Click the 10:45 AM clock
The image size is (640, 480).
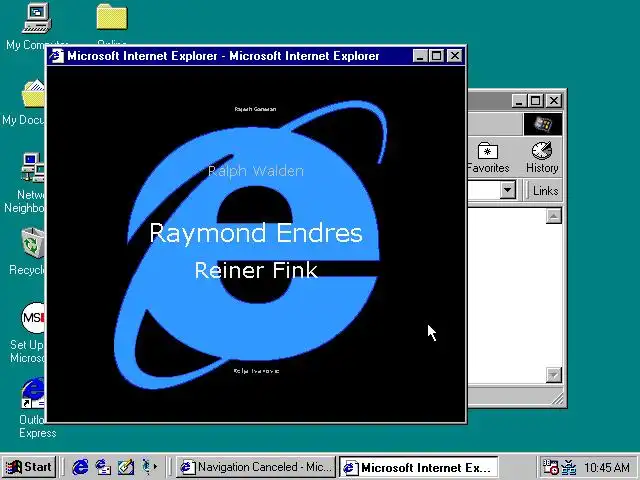click(607, 467)
